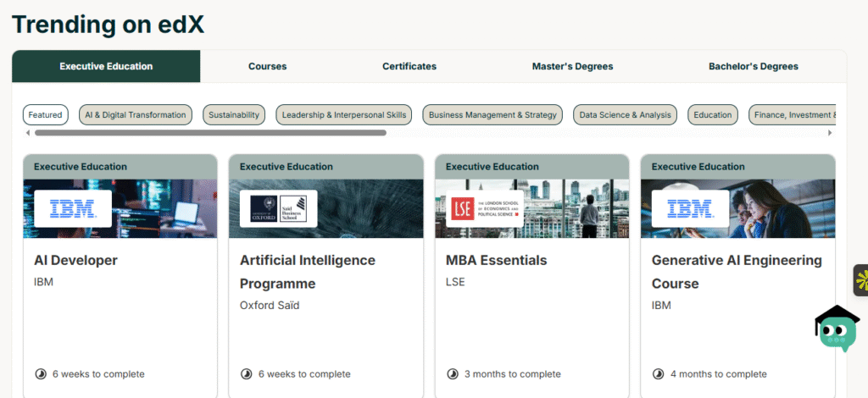The image size is (868, 398).
Task: Click the right scroll arrow of filter bar
Action: pyautogui.click(x=830, y=133)
